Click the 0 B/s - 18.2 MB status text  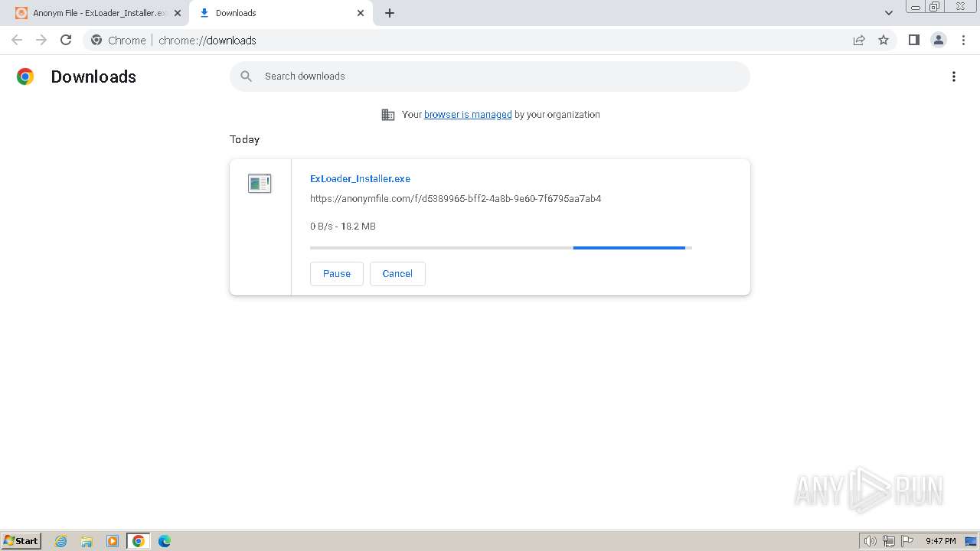(343, 227)
